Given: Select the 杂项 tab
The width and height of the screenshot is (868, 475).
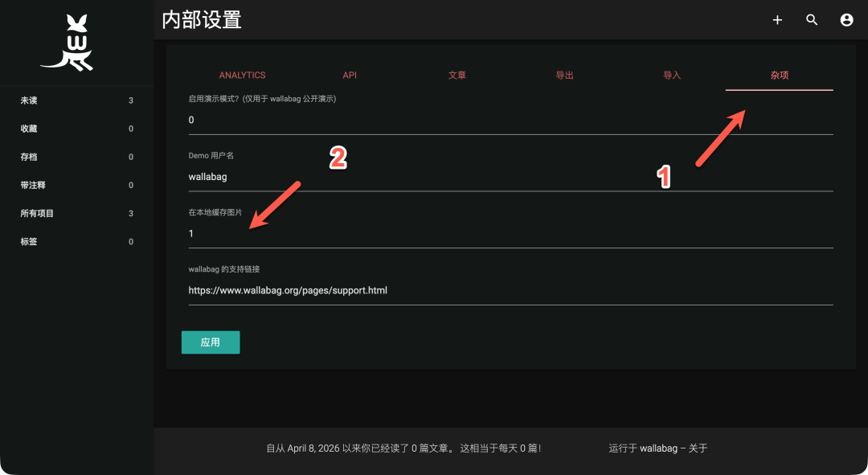Looking at the screenshot, I should coord(779,76).
